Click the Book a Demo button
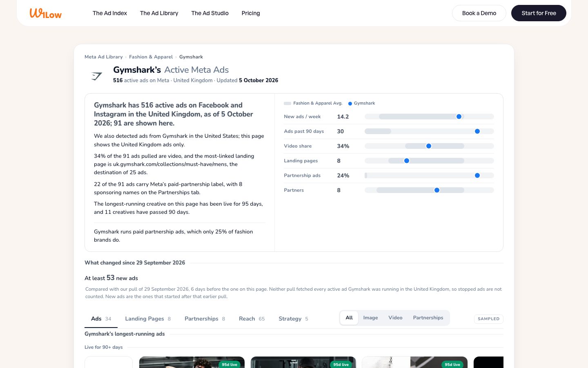The height and width of the screenshot is (368, 588). (x=479, y=13)
